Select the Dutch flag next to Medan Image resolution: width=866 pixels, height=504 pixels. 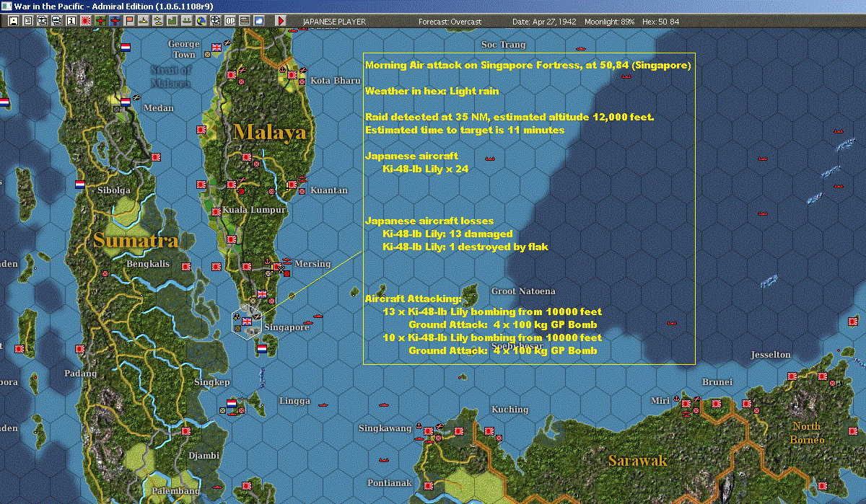tap(125, 102)
